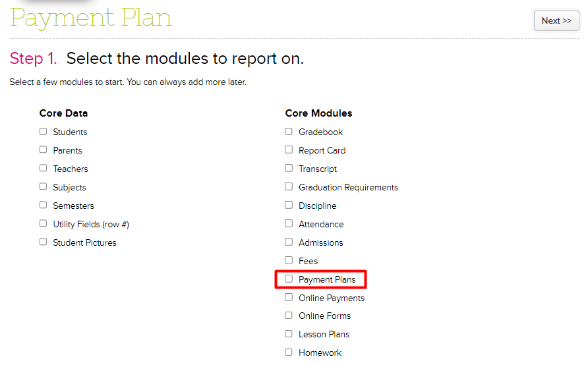
Task: Select the Attendance module checkbox
Action: (289, 224)
